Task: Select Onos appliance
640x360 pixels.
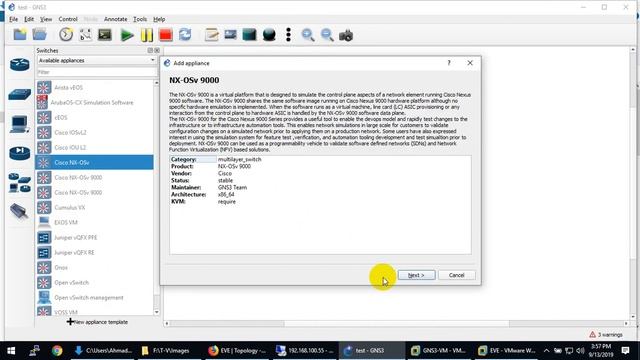Action: pos(94,268)
